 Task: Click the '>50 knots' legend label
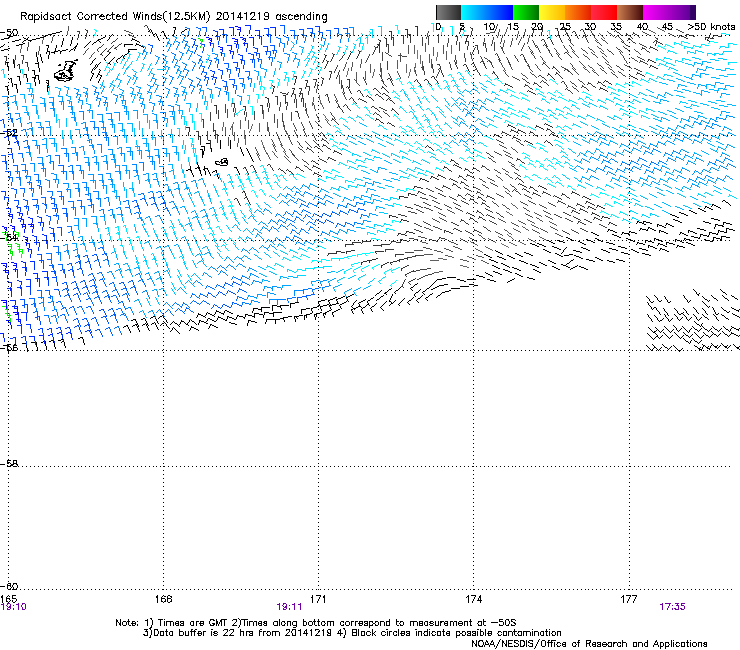(x=711, y=27)
